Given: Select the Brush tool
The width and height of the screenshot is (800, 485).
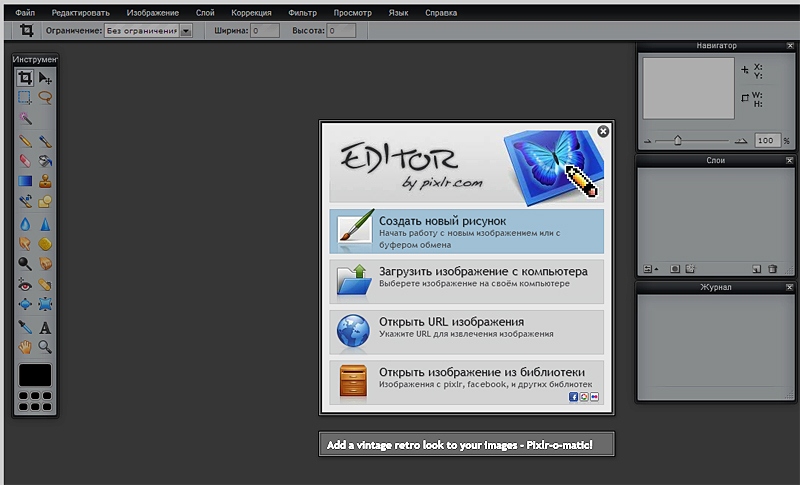Looking at the screenshot, I should (45, 141).
